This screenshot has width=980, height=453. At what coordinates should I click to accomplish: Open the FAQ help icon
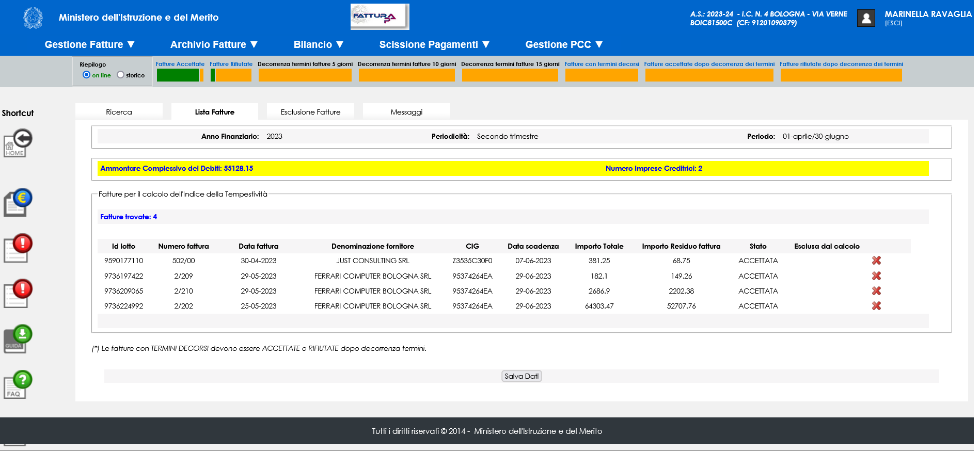(x=18, y=384)
